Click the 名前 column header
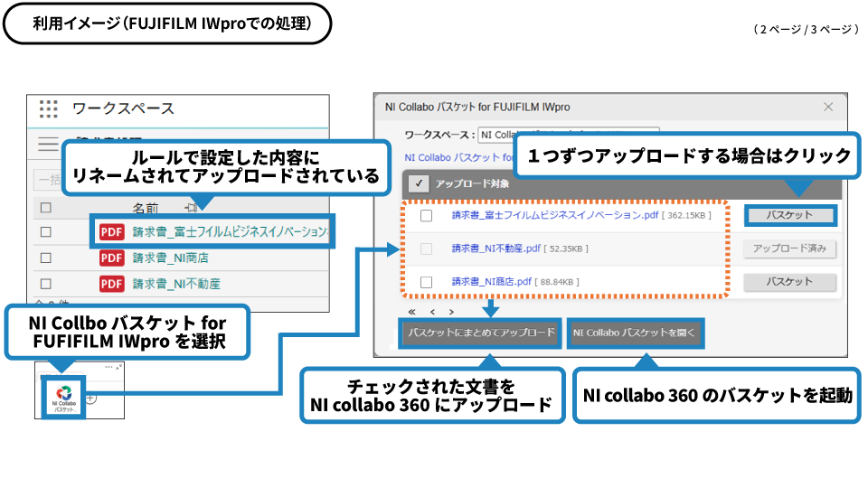The width and height of the screenshot is (868, 488). click(x=146, y=208)
